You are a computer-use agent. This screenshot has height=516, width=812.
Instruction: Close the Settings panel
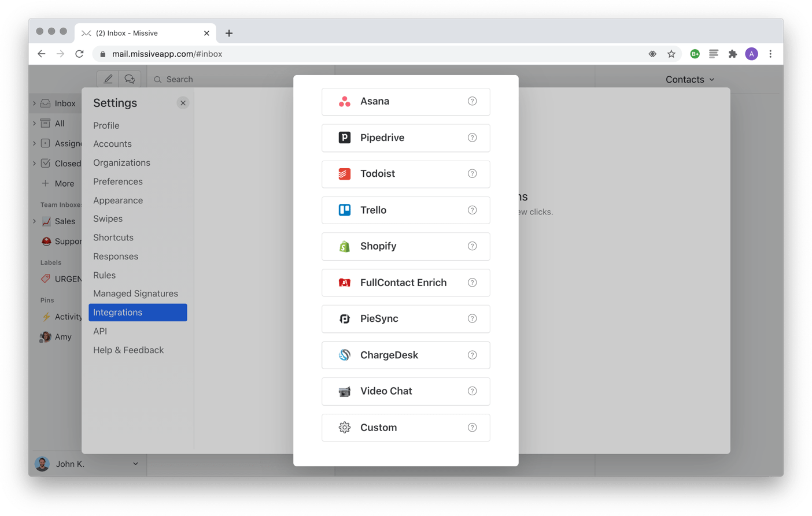point(183,103)
